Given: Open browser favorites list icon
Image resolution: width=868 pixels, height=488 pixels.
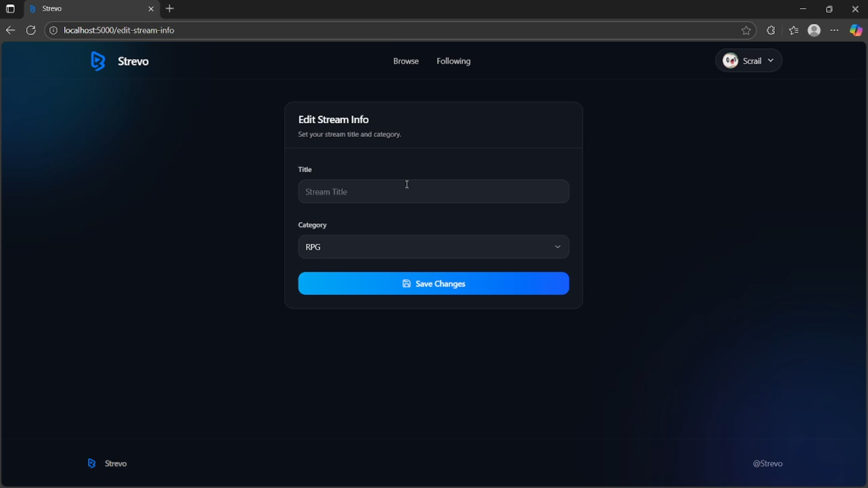Looking at the screenshot, I should pos(793,30).
